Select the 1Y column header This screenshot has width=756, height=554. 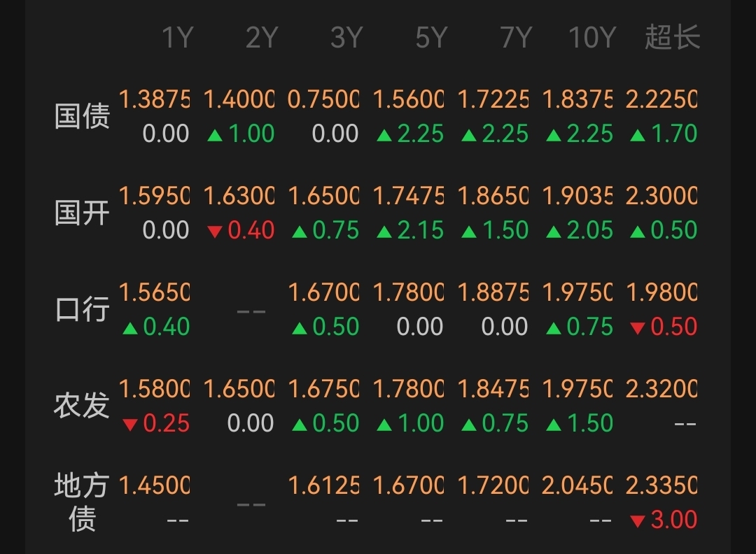tap(177, 38)
